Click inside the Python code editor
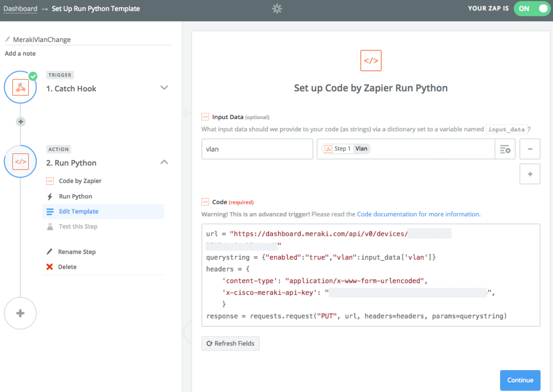553x392 pixels. (x=371, y=275)
